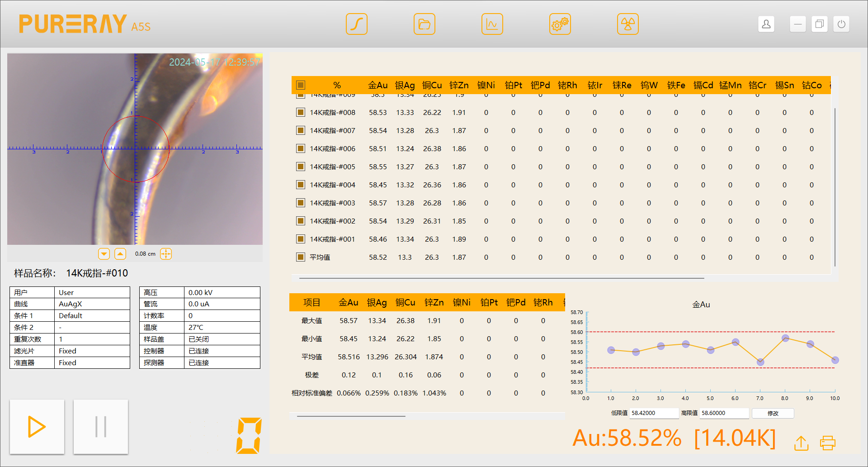Click the crosshair center icon below camera
This screenshot has height=467, width=868.
coord(166,254)
